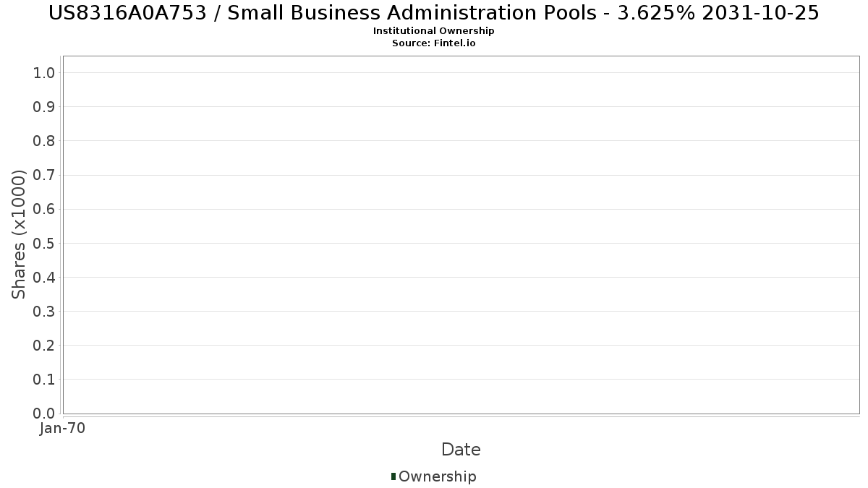Click the 0.9 y-axis tick label
868x488 pixels.
point(44,106)
